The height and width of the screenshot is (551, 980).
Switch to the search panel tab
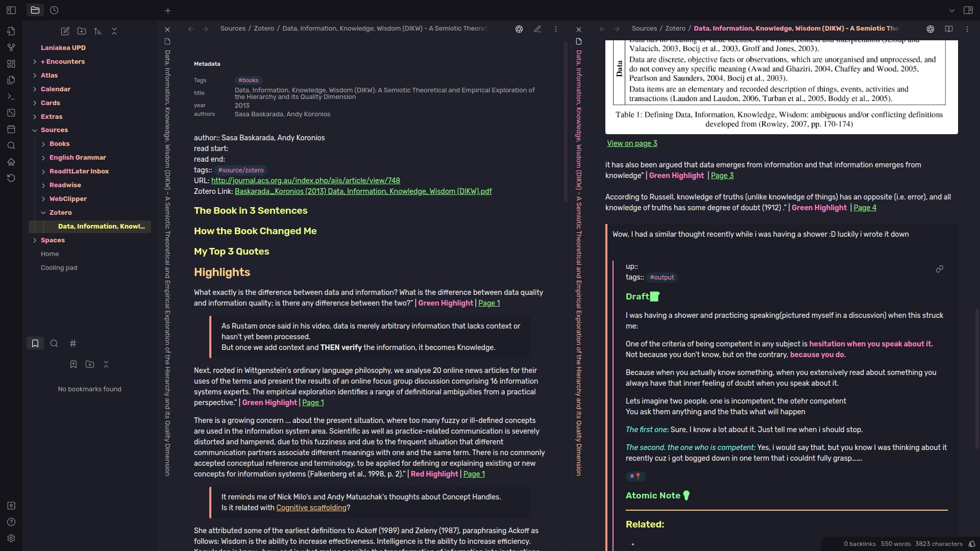click(54, 343)
